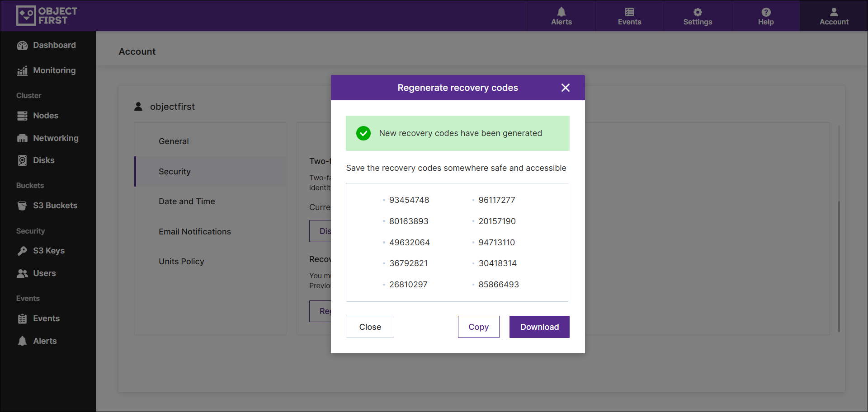The width and height of the screenshot is (868, 412).
Task: Click recovery code 49632064
Action: coord(410,243)
